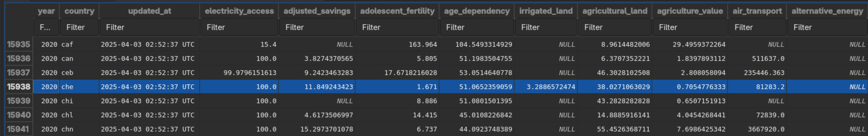
Task: Click the irrigated_land column header
Action: (546, 11)
